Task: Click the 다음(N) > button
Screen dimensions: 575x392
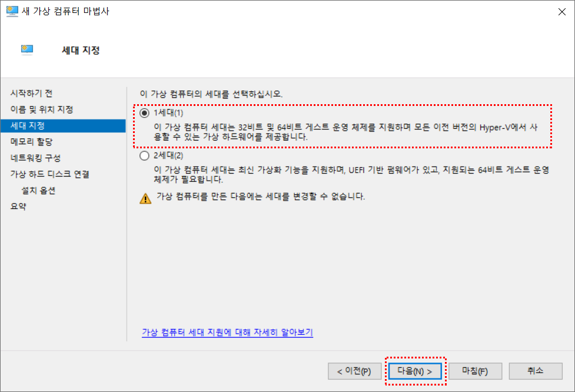Action: (415, 371)
